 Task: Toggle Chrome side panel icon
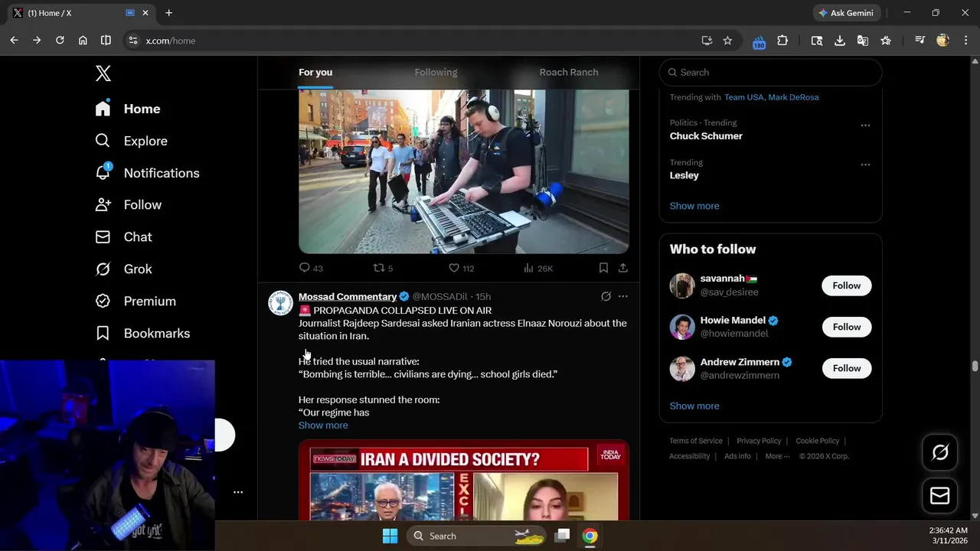pos(106,41)
